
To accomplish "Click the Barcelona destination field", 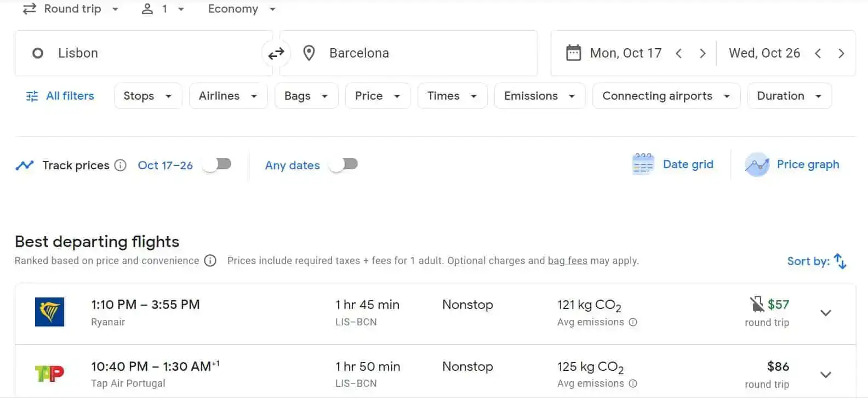I will click(408, 53).
